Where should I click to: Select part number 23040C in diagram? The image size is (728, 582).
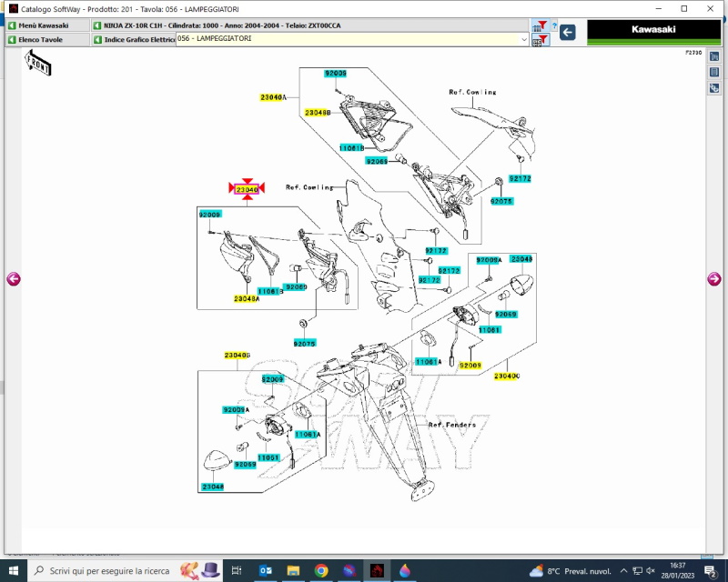507,376
